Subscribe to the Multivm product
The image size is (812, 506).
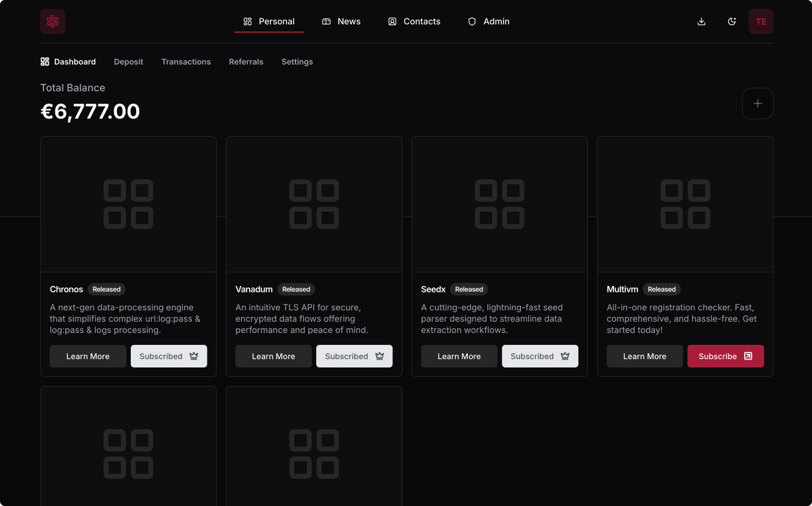coord(725,356)
